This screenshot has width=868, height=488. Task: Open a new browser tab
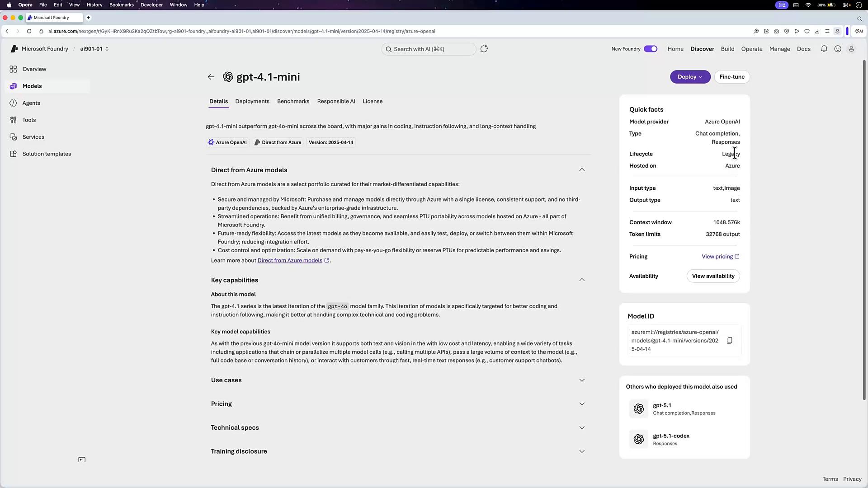click(89, 18)
